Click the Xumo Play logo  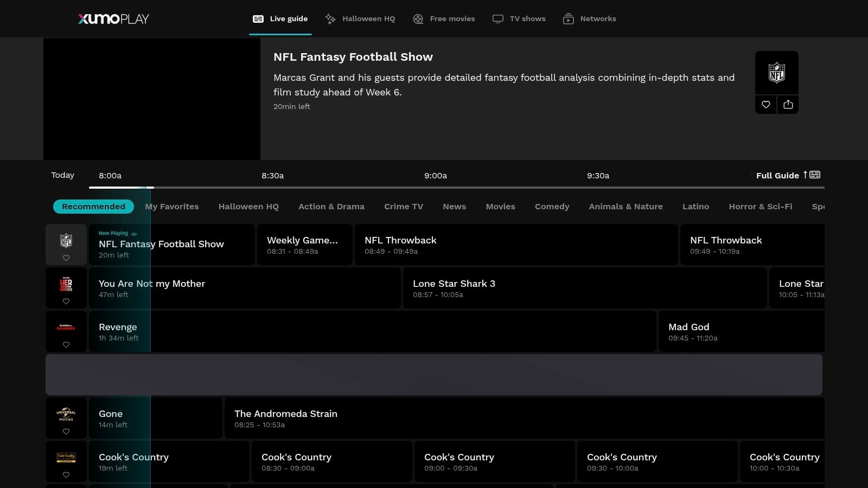tap(113, 19)
